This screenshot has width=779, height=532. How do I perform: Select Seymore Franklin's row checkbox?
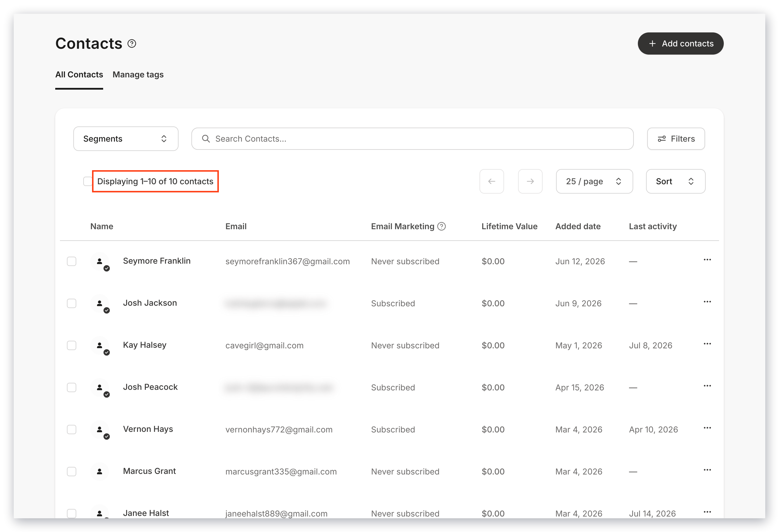[x=71, y=261]
